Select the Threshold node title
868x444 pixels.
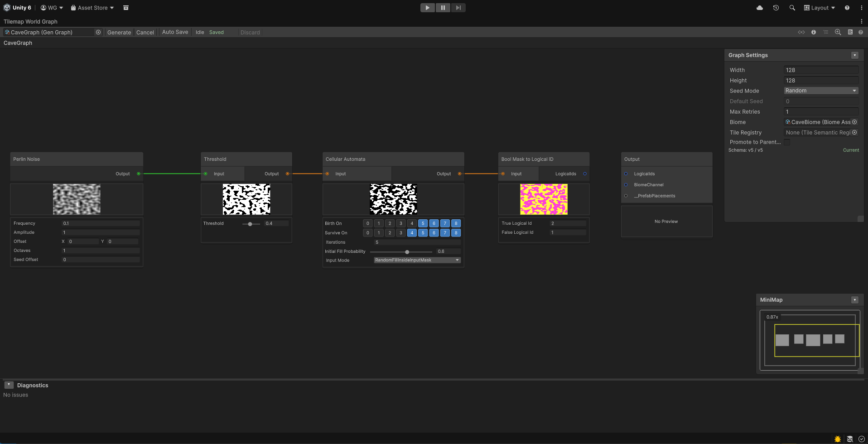pyautogui.click(x=215, y=159)
